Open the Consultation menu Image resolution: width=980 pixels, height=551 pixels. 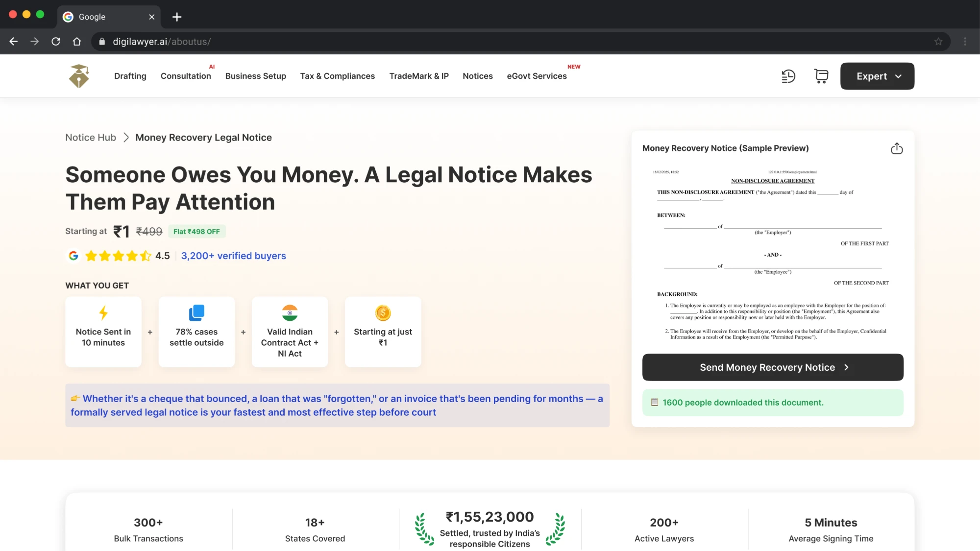click(x=186, y=76)
